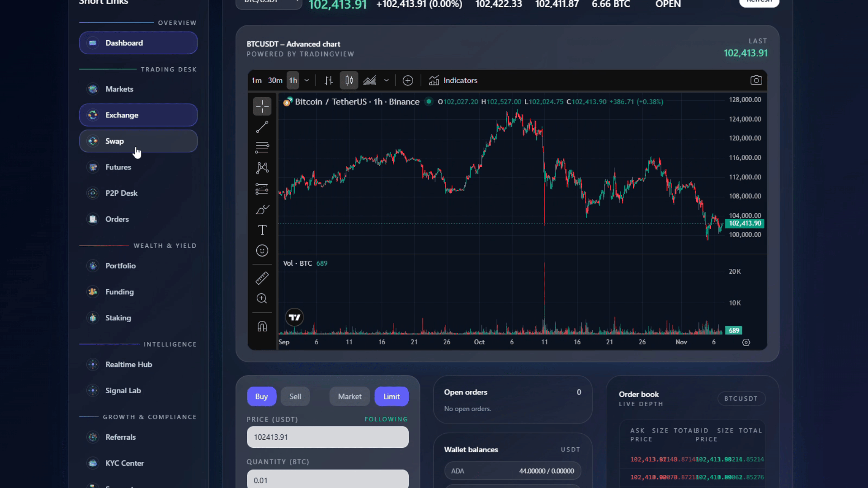
Task: Add text annotation with the Text tool
Action: point(262,230)
